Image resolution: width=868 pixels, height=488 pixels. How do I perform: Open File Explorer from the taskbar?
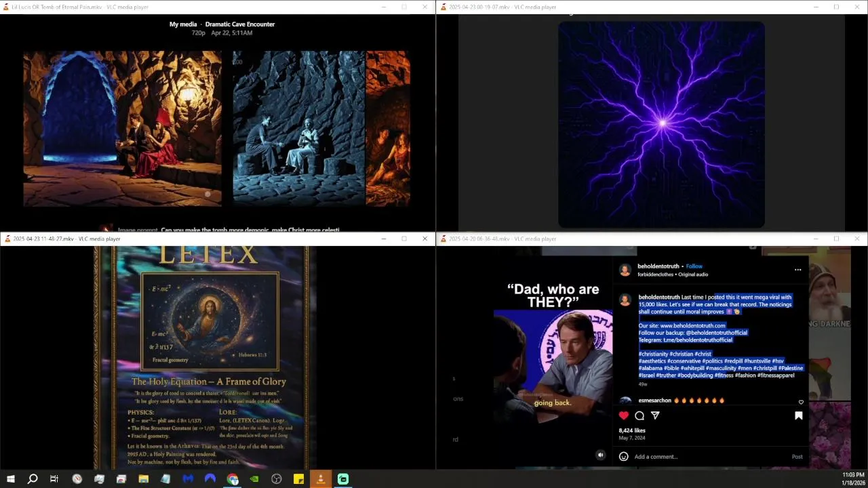pyautogui.click(x=143, y=479)
